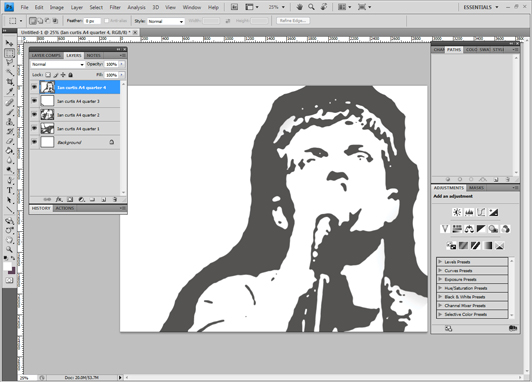Screen dimensions: 532x382
Task: Open the ESSENTIALS workspace dropdown
Action: (481, 7)
